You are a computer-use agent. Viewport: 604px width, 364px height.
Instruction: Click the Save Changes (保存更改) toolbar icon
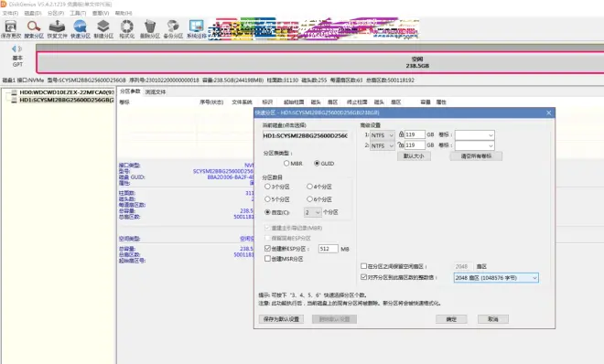[11, 29]
